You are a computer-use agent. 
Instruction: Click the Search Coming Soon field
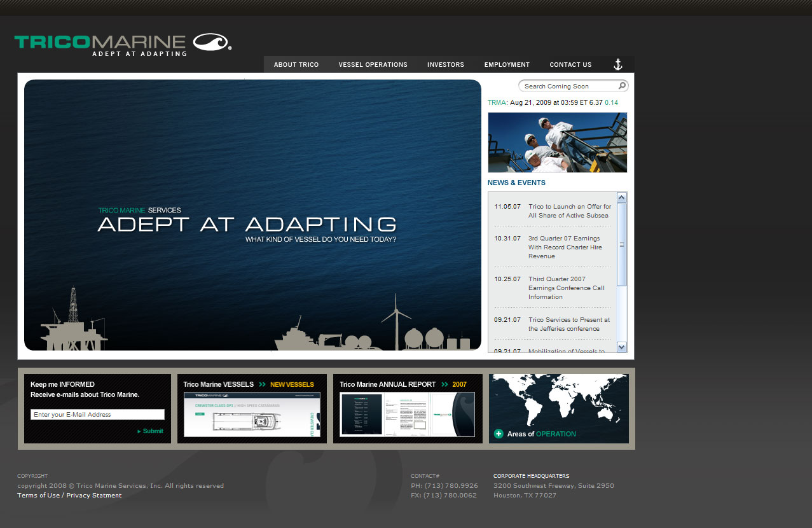(566, 86)
